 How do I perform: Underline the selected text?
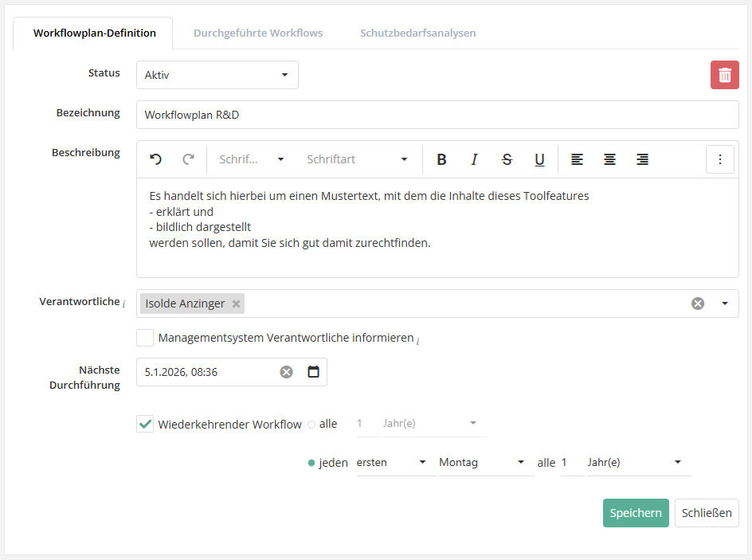[x=539, y=159]
